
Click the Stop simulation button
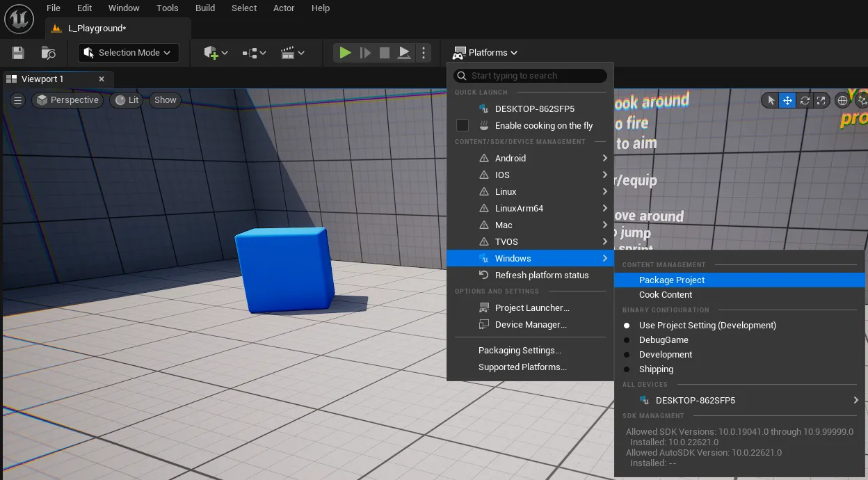coord(384,53)
